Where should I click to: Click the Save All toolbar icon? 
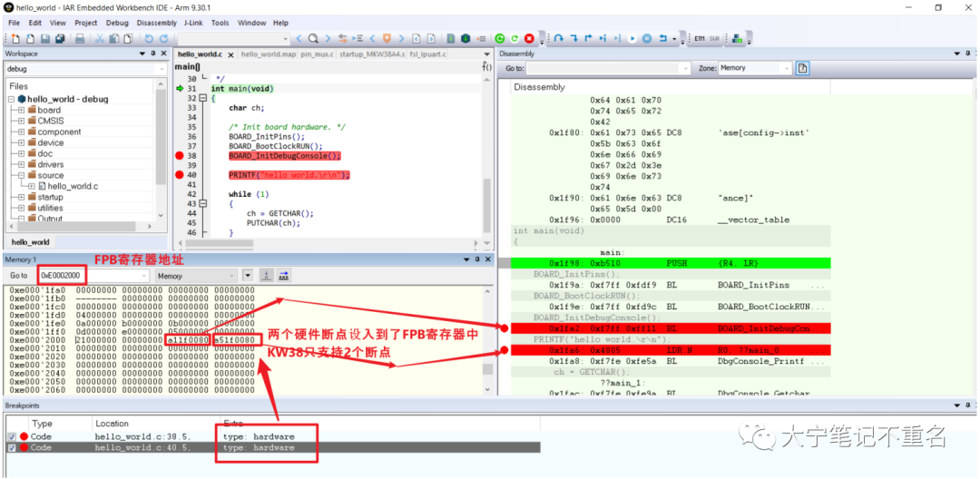(x=59, y=39)
